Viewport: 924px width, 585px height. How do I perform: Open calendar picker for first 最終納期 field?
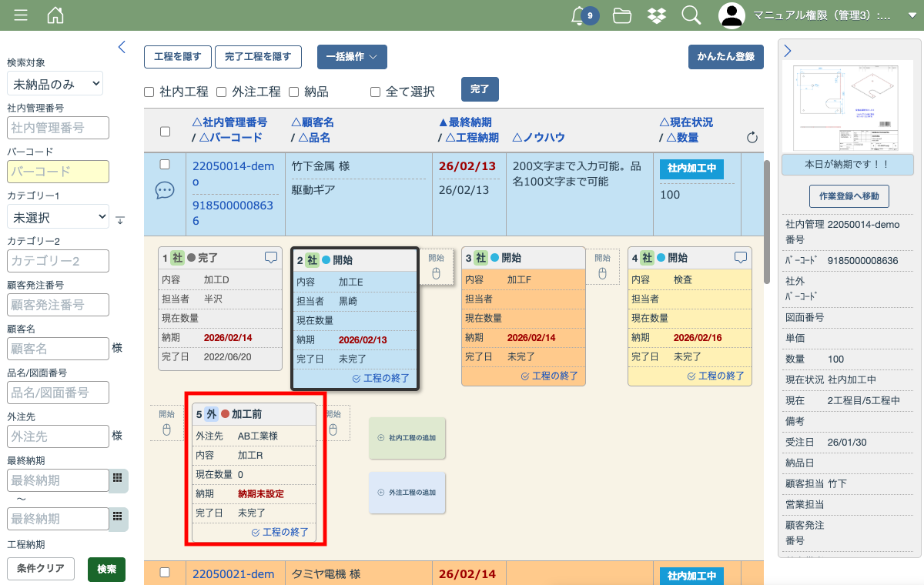coord(118,478)
